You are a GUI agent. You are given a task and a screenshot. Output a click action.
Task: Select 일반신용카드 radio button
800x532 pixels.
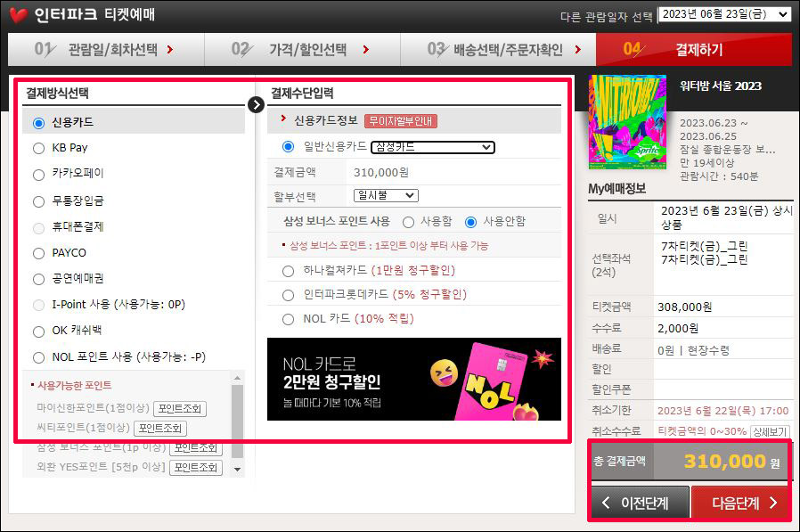(289, 147)
